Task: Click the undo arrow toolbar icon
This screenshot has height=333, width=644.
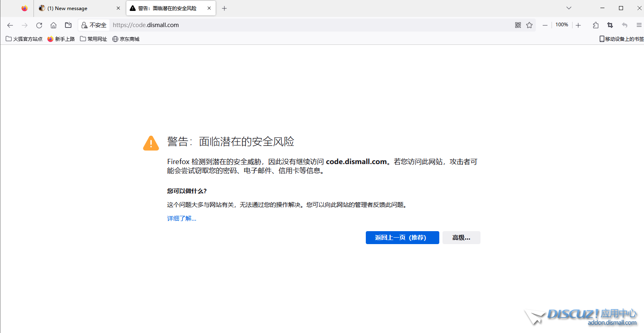Action: click(625, 25)
